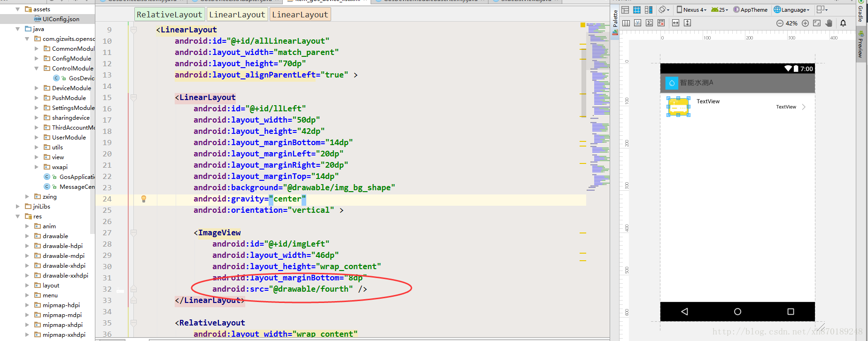Select the jniLibs folder
868x341 pixels.
point(37,207)
